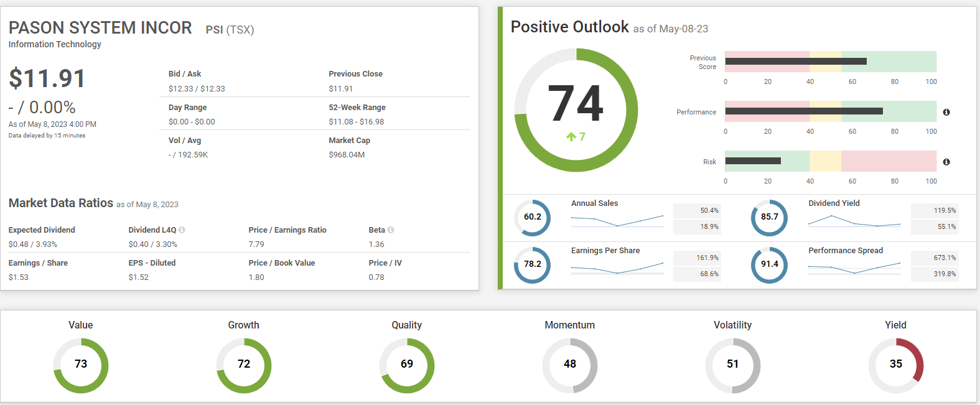Click the Value score ring 73

(81, 365)
